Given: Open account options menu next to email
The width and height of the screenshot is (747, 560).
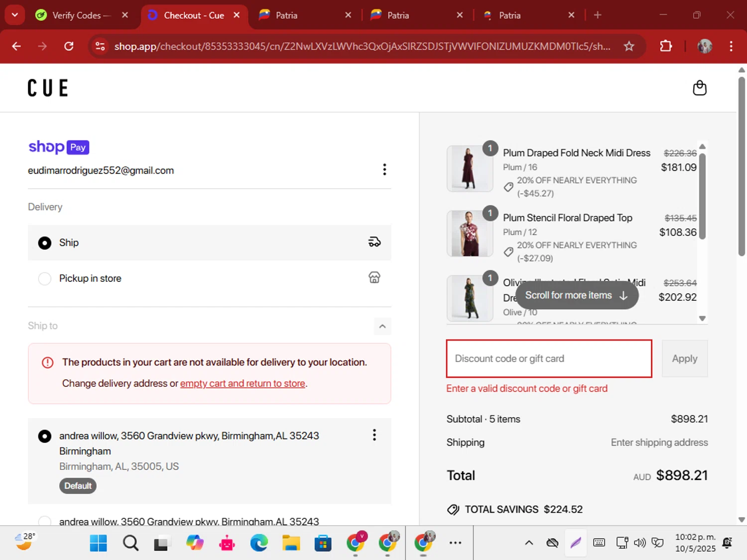Looking at the screenshot, I should pos(384,170).
